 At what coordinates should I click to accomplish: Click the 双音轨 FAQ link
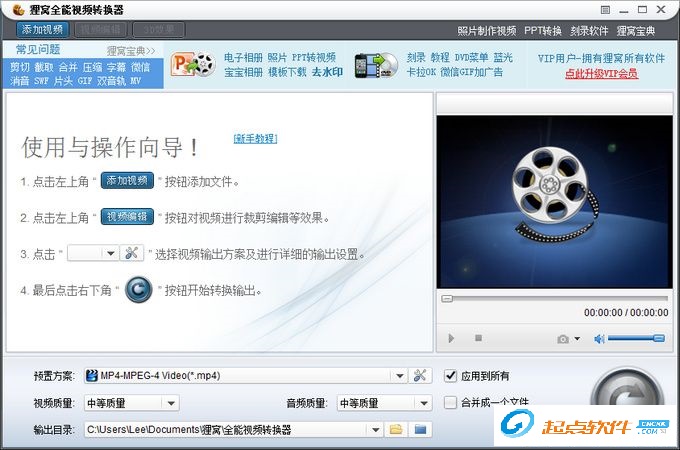point(111,81)
